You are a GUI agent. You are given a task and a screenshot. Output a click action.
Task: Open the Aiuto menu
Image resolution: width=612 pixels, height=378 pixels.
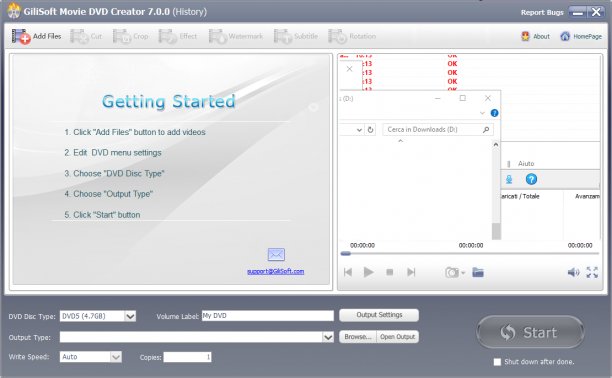(526, 164)
